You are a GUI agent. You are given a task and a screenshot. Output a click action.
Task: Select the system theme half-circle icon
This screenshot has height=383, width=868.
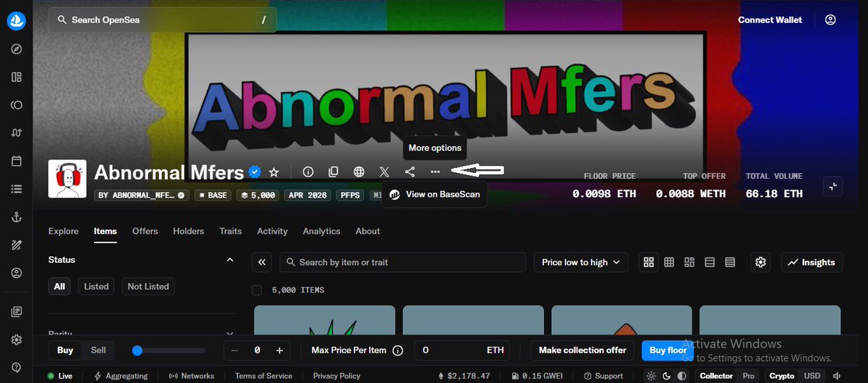[681, 376]
